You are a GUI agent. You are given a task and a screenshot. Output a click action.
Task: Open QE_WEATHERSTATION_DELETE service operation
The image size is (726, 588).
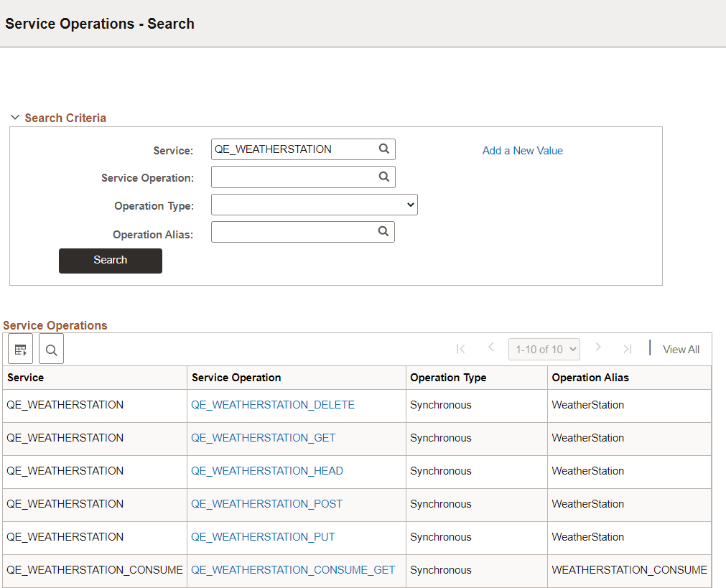click(x=273, y=404)
